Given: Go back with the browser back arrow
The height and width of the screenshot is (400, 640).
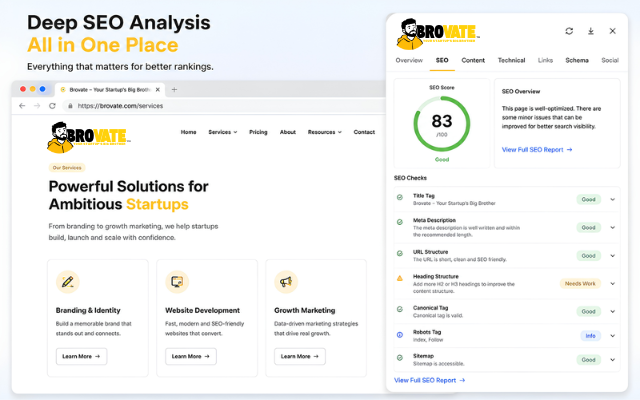Looking at the screenshot, I should (22, 106).
